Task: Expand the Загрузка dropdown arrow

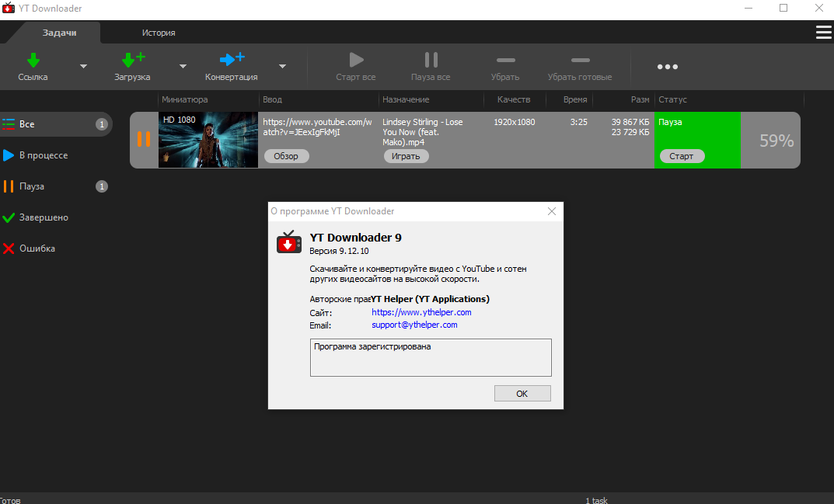Action: 183,67
